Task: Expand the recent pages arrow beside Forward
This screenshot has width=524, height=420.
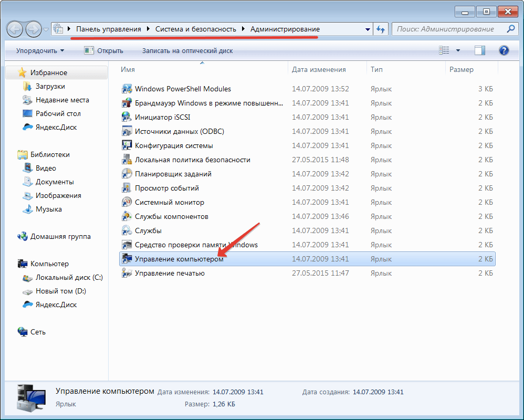Action: click(x=46, y=29)
